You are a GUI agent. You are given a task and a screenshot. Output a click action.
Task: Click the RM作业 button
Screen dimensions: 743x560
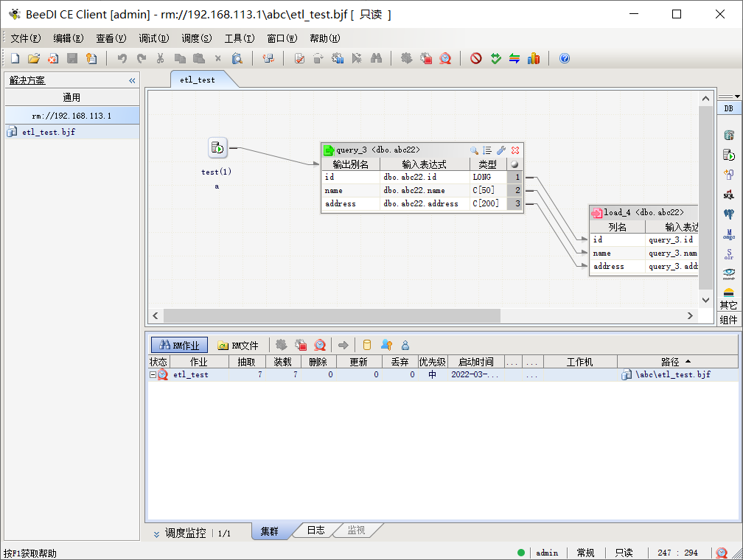click(x=179, y=345)
